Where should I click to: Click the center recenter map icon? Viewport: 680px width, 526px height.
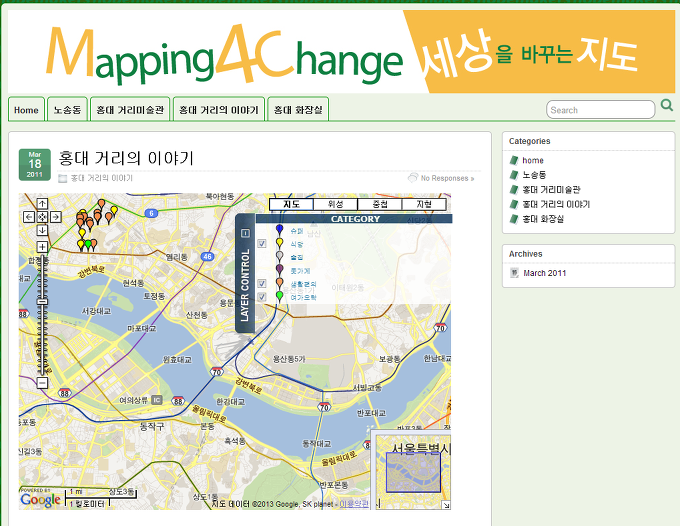coord(42,217)
